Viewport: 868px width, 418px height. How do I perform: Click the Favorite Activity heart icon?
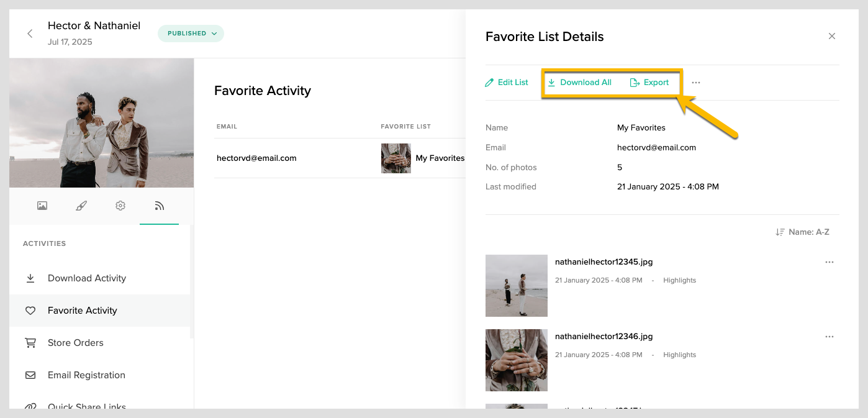pos(30,311)
